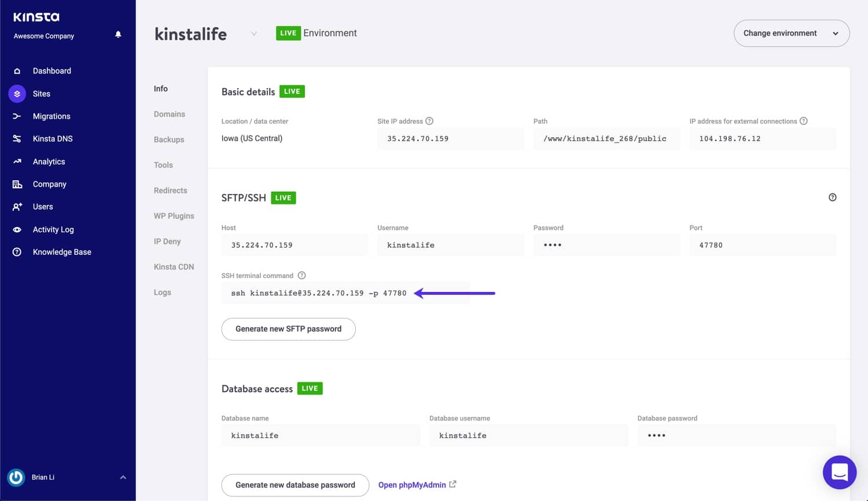Screen dimensions: 868x501
Task: Show the Site IP address tooltip
Action: pyautogui.click(x=429, y=121)
